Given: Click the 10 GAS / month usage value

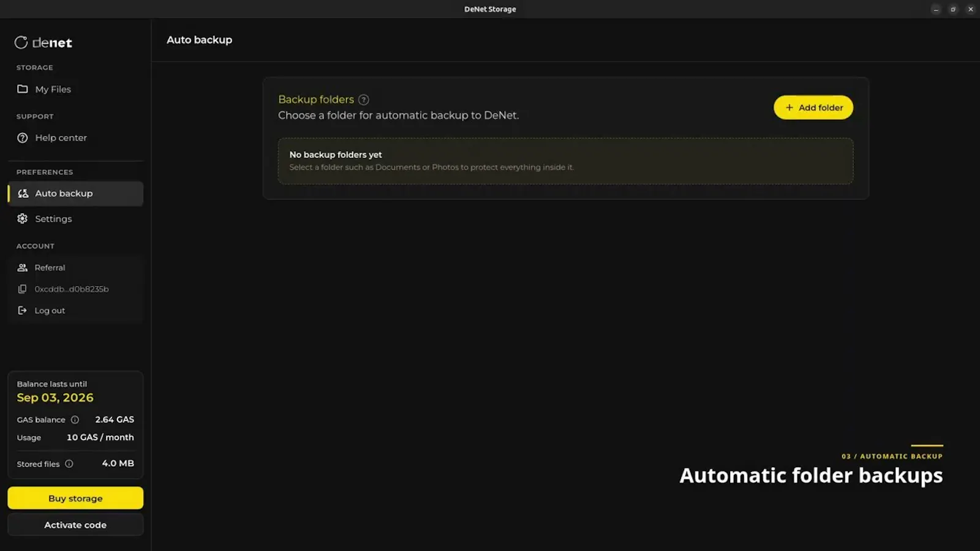Looking at the screenshot, I should coord(100,437).
